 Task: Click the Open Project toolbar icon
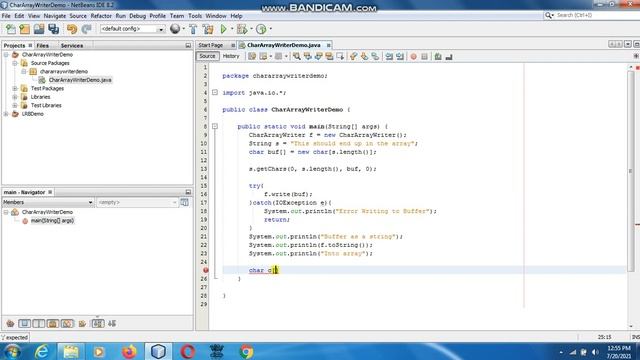(x=39, y=29)
